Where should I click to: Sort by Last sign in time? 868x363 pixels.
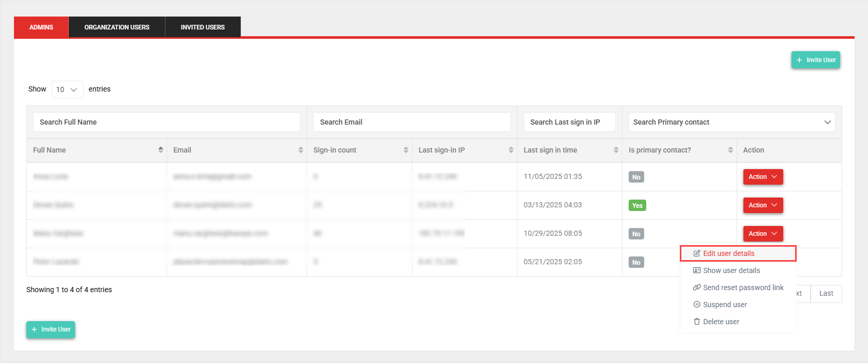tap(616, 150)
